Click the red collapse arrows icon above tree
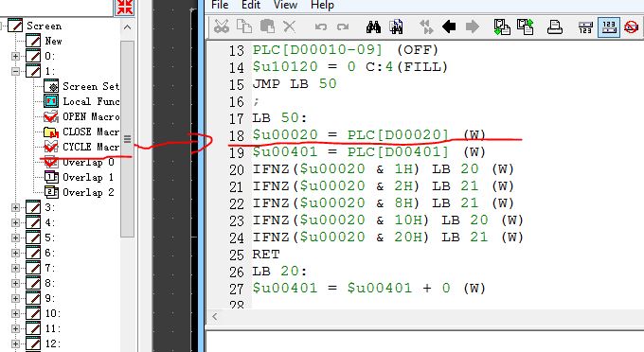The width and height of the screenshot is (644, 352). pyautogui.click(x=124, y=7)
